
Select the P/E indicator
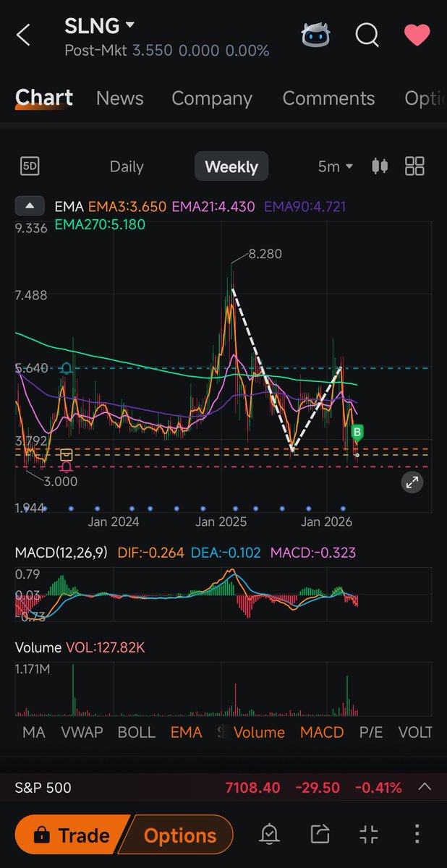tap(371, 732)
